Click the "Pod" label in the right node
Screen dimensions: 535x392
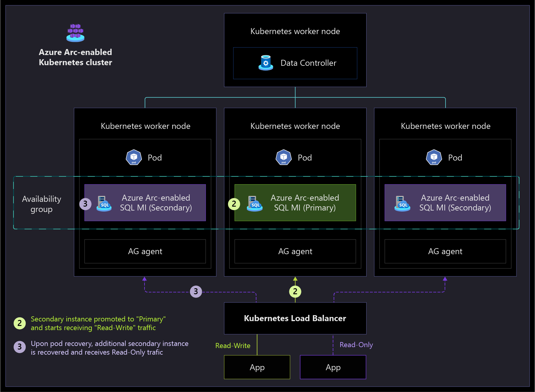pyautogui.click(x=455, y=158)
